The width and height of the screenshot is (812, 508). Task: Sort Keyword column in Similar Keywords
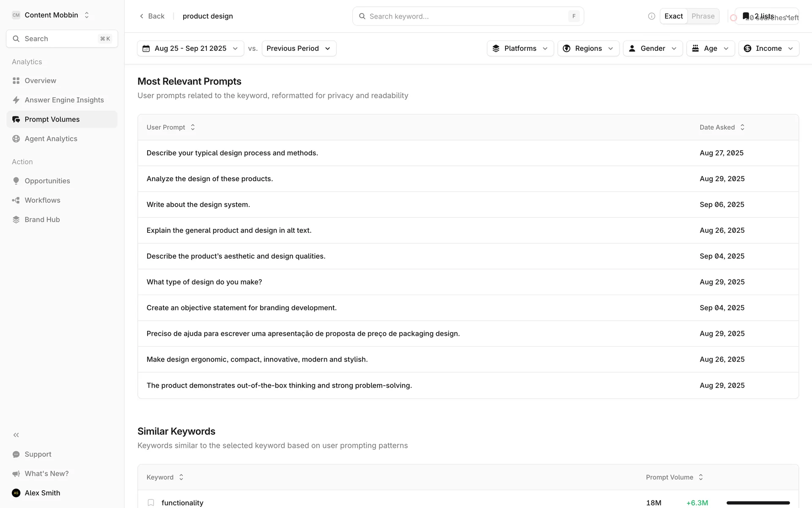tap(181, 477)
